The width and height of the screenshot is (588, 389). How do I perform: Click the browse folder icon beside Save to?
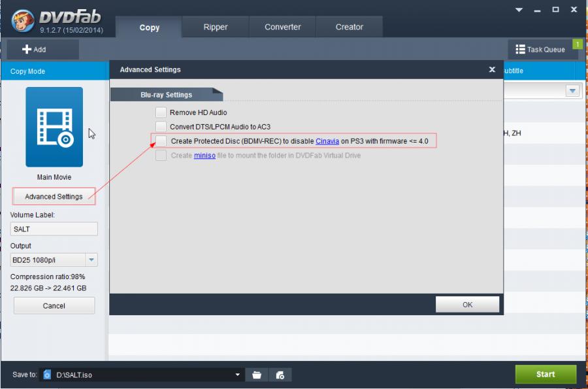[257, 375]
